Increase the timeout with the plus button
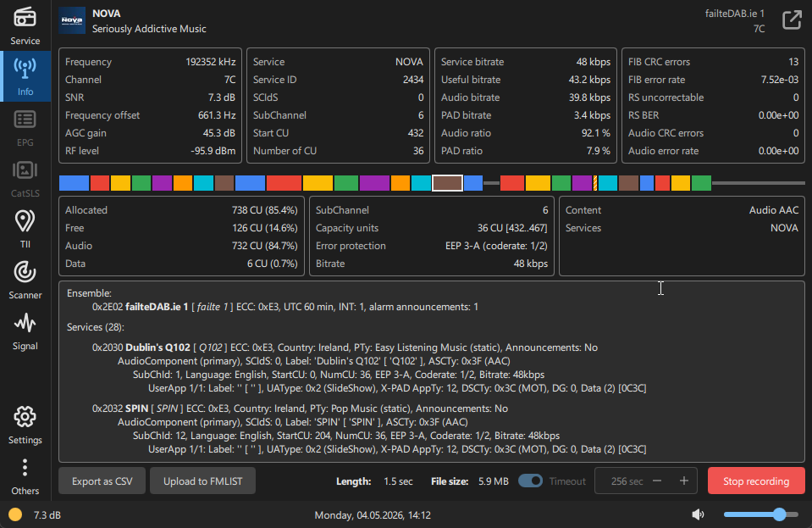Image resolution: width=812 pixels, height=528 pixels. (x=684, y=481)
